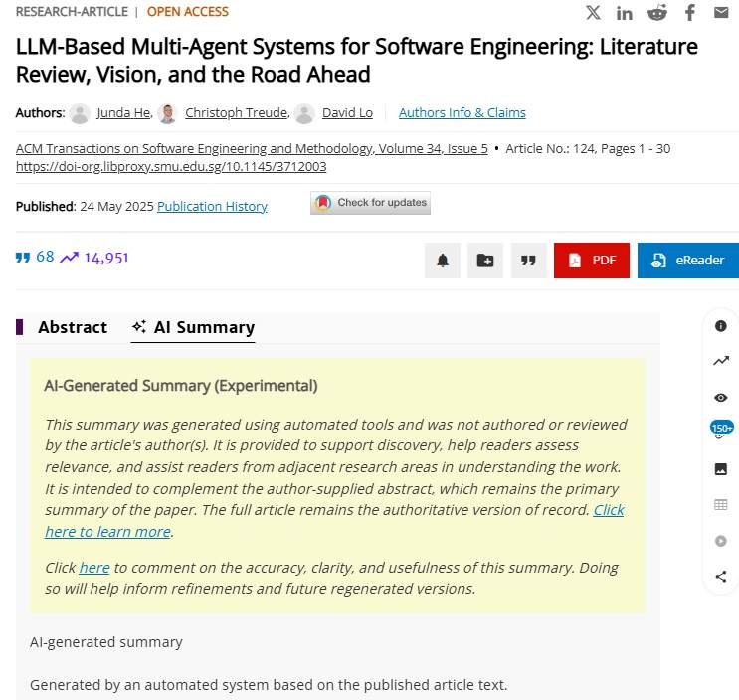
Task: Expand the Publication History link
Action: (x=212, y=206)
